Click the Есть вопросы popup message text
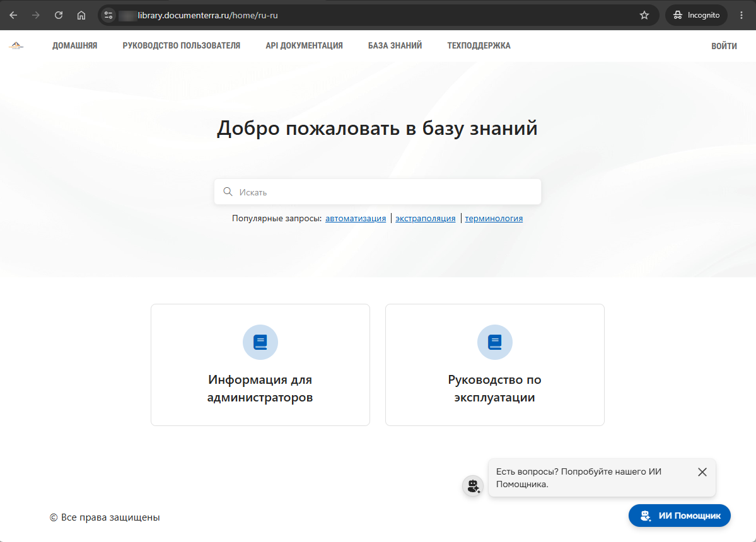Screen dimensions: 756x542 [579, 478]
